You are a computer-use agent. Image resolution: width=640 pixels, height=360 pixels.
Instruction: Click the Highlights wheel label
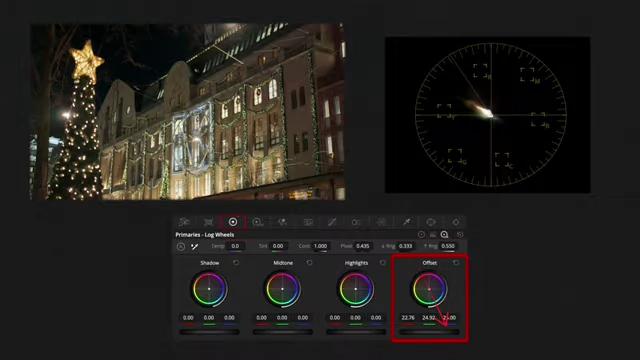(x=356, y=263)
